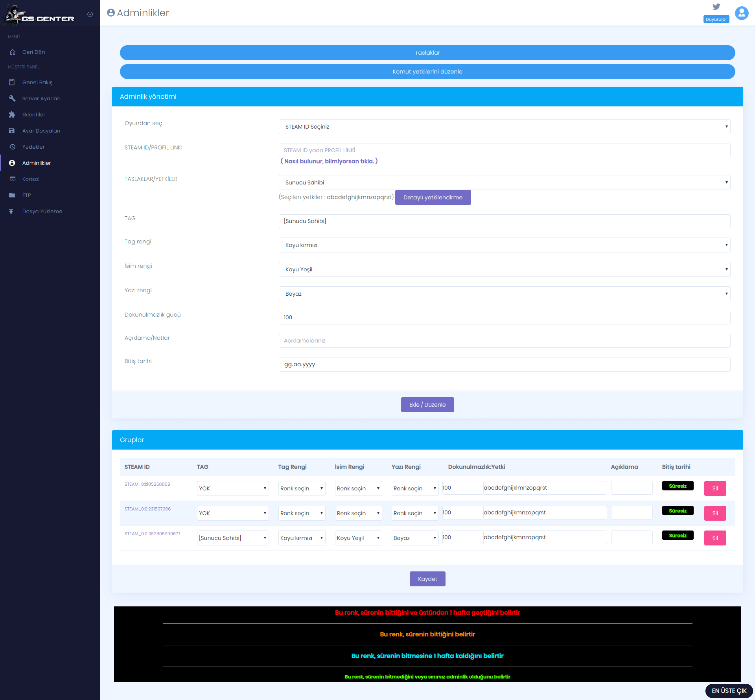Image resolution: width=755 pixels, height=700 pixels.
Task: Click Süresiz badge for the STEAM_0:0:382805990677 row
Action: 678,536
